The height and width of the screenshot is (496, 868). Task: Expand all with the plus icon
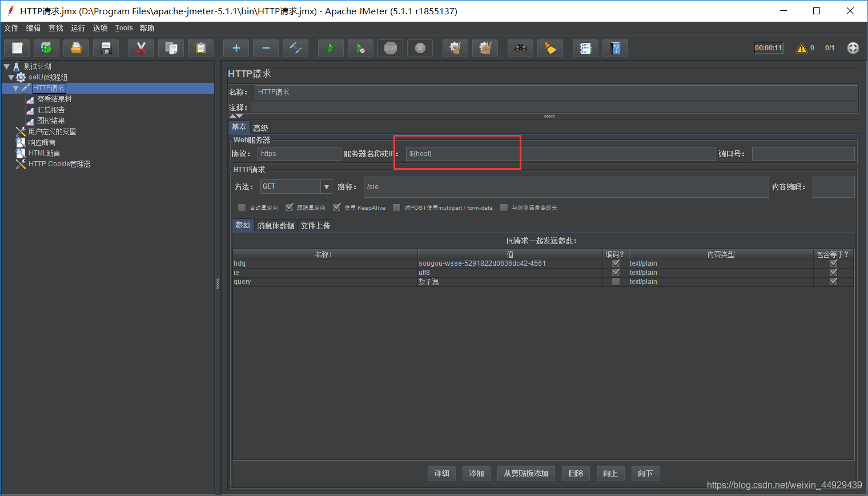click(236, 48)
